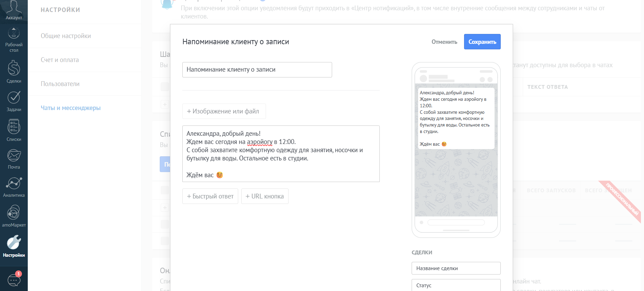Open chat notifications bubble icon
This screenshot has width=644, height=291.
pyautogui.click(x=14, y=280)
